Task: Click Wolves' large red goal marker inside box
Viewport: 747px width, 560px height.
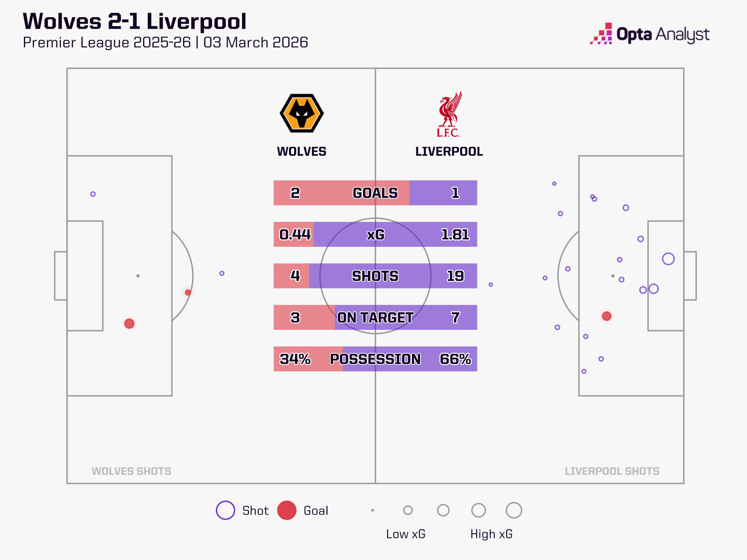Action: (129, 323)
